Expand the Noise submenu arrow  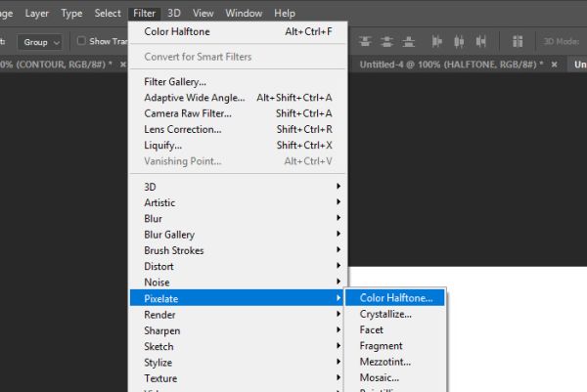(x=339, y=282)
